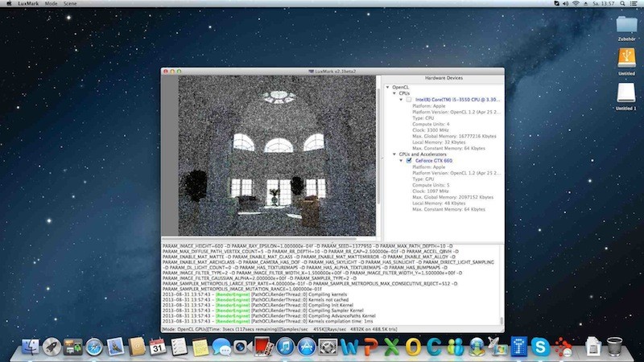Collapse GPUs and Accelerators node
Screen dimensions: 644x362
(x=394, y=154)
